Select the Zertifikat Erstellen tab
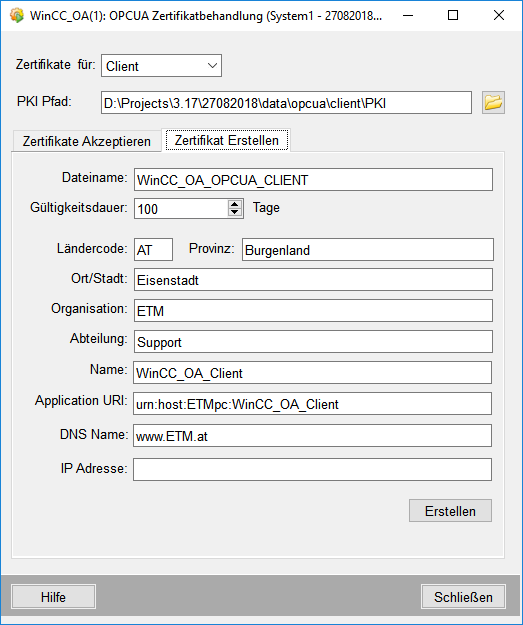523x625 pixels. click(226, 140)
